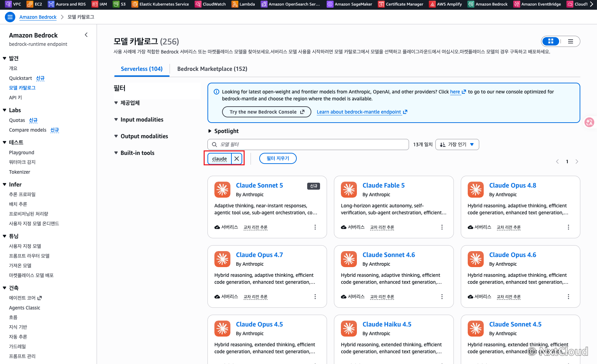Collapse the Labs navigation section
The height and width of the screenshot is (364, 597).
[5, 110]
